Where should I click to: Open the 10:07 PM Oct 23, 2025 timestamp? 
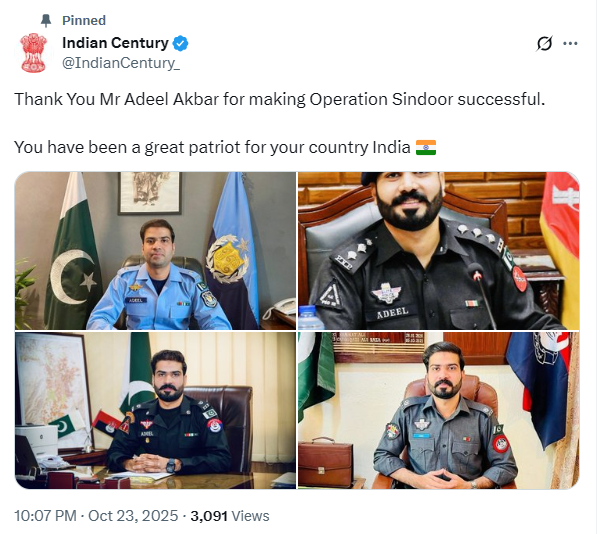coord(96,516)
